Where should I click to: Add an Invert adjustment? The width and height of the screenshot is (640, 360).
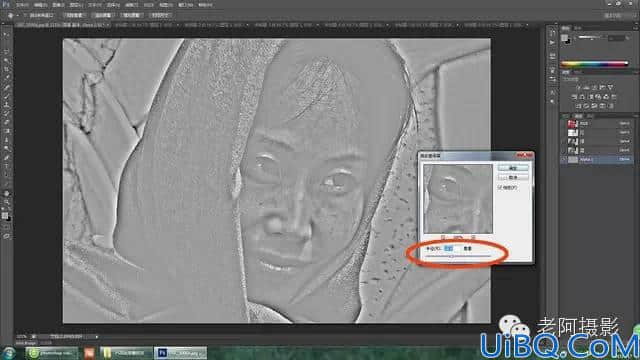tap(578, 106)
